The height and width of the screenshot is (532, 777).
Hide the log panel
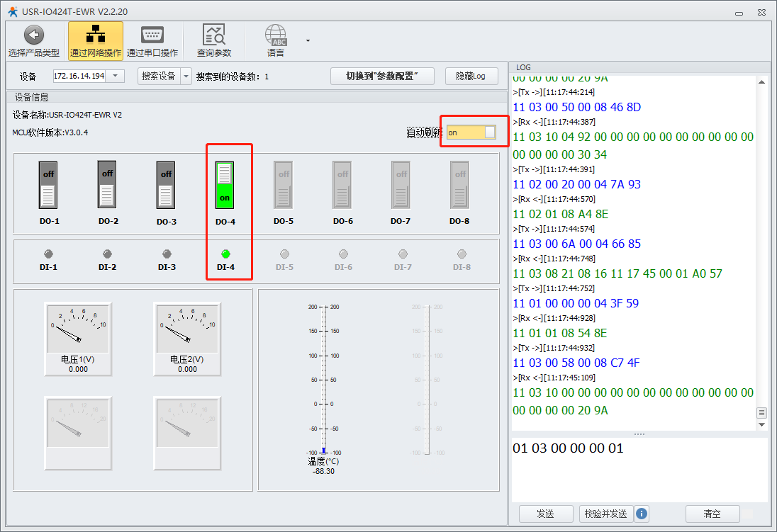pos(471,76)
